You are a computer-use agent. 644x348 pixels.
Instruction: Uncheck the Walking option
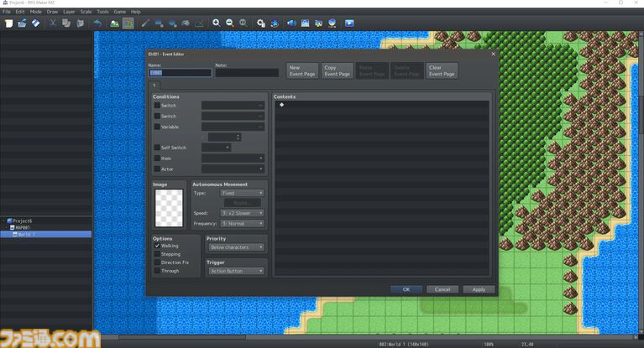coord(157,246)
